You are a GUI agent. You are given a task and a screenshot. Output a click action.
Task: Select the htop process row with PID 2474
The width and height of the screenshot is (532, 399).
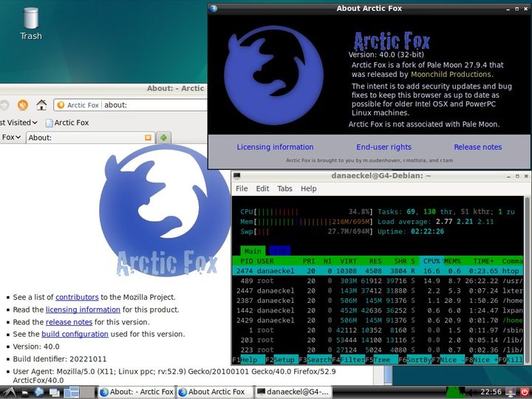pos(378,270)
